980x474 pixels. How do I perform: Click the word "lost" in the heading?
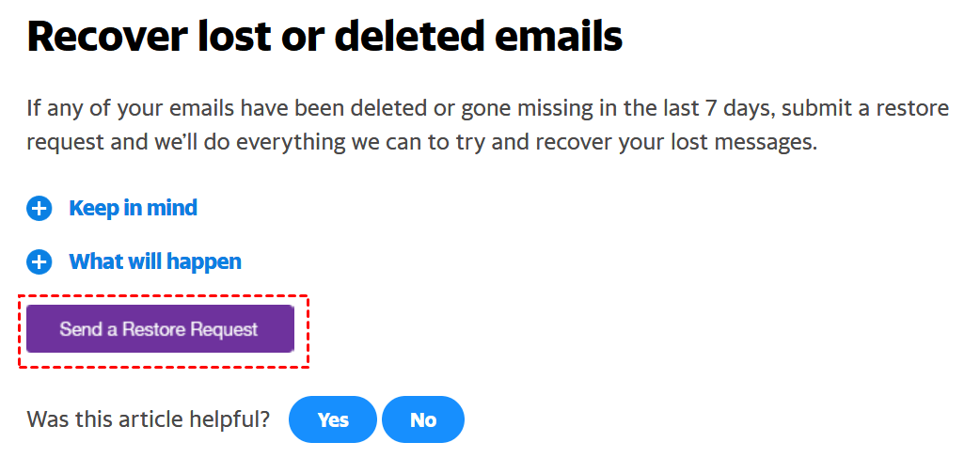[x=240, y=37]
